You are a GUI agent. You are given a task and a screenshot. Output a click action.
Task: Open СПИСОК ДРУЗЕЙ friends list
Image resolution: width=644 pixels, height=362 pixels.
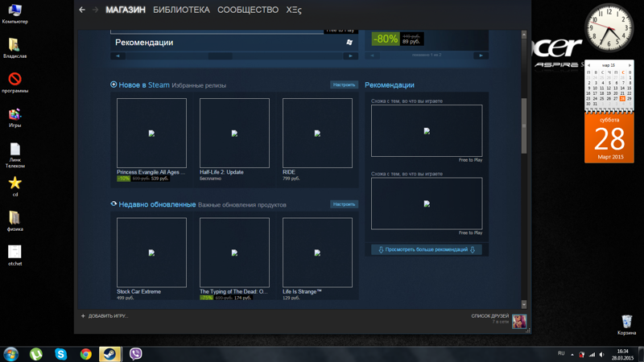[x=490, y=316]
